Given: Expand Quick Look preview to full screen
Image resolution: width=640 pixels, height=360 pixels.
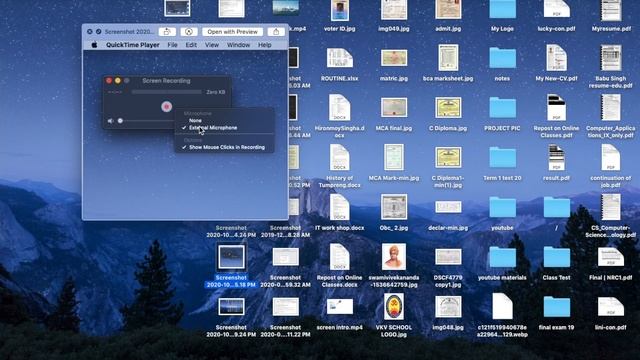Looking at the screenshot, I should point(99,31).
